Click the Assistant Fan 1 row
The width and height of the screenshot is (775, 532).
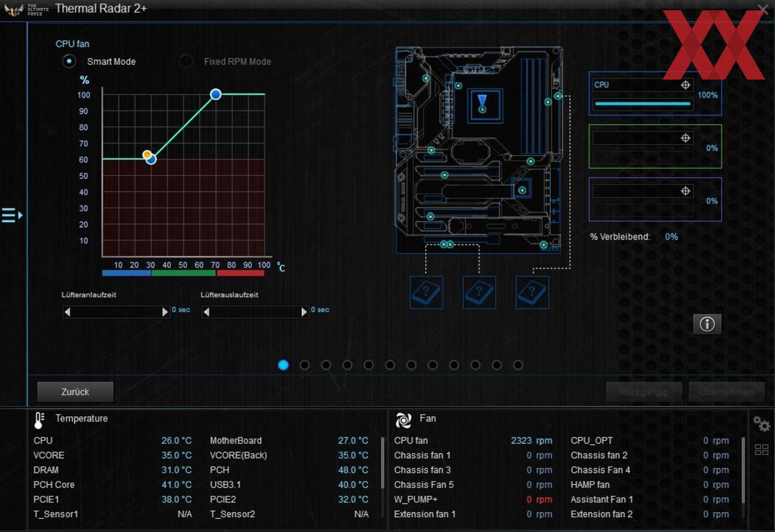click(650, 500)
